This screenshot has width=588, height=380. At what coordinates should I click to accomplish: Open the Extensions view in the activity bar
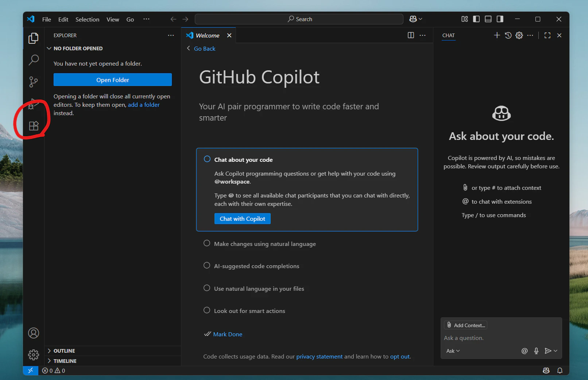pyautogui.click(x=34, y=126)
